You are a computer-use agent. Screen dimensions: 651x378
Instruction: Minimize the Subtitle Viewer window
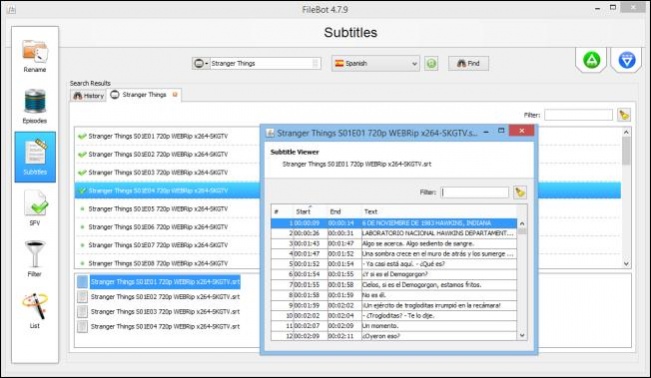coord(486,132)
